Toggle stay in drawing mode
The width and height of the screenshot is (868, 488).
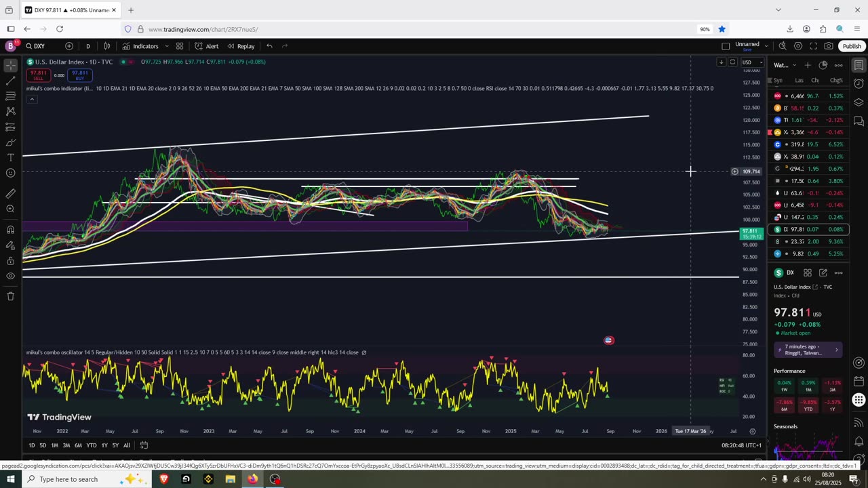click(10, 245)
